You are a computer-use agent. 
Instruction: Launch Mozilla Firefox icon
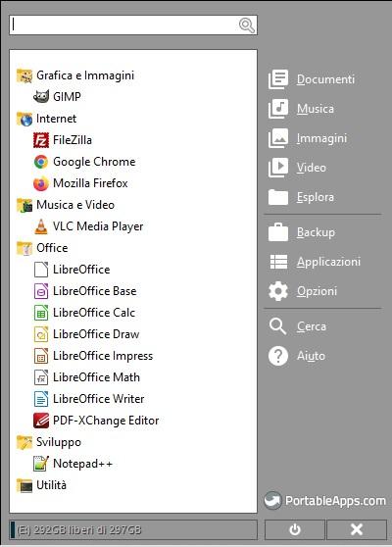41,184
